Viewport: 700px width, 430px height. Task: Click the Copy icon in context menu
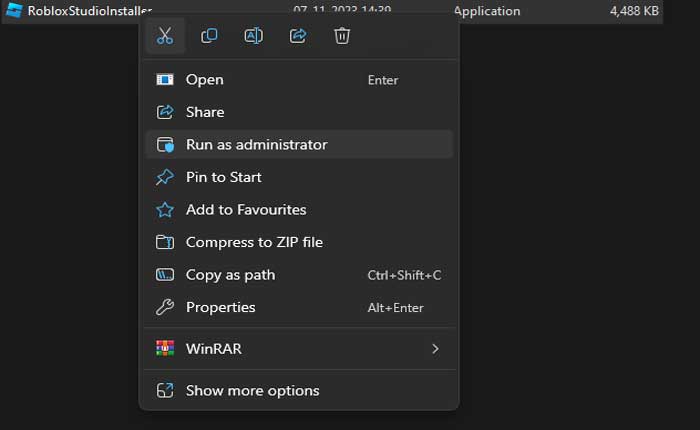pyautogui.click(x=209, y=36)
